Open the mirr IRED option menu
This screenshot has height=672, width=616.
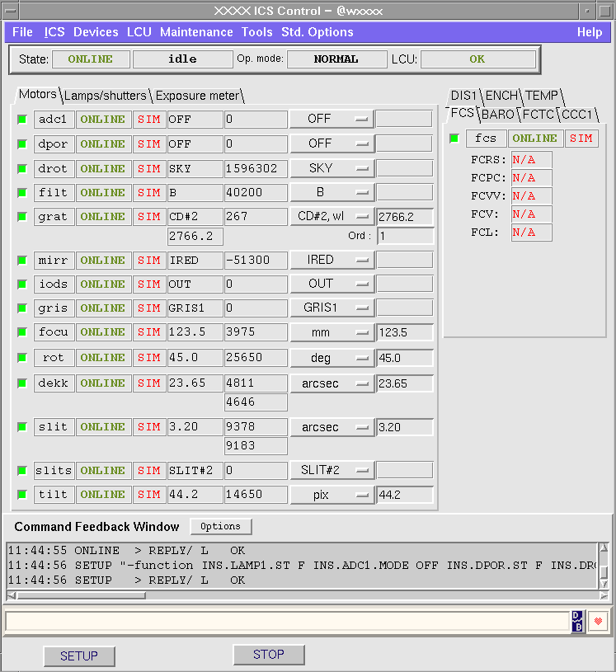[332, 261]
